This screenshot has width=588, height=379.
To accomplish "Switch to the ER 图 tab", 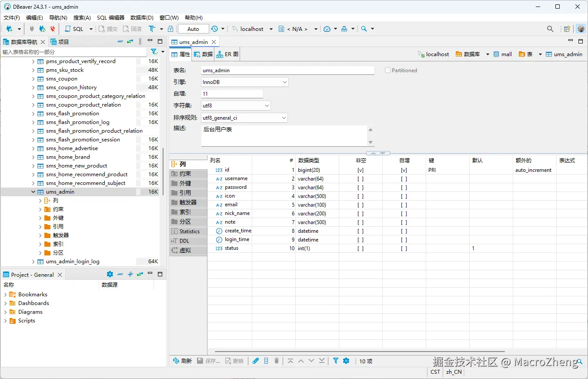I will click(x=227, y=54).
